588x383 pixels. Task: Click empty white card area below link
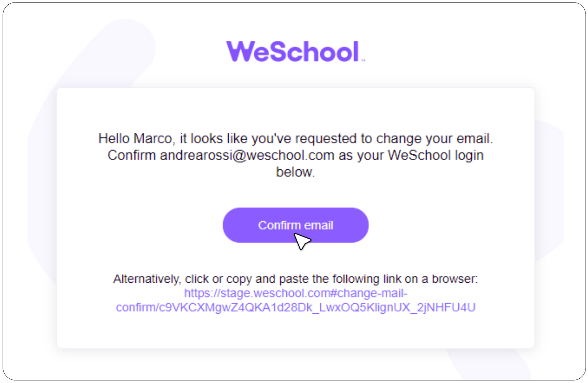pyautogui.click(x=295, y=332)
